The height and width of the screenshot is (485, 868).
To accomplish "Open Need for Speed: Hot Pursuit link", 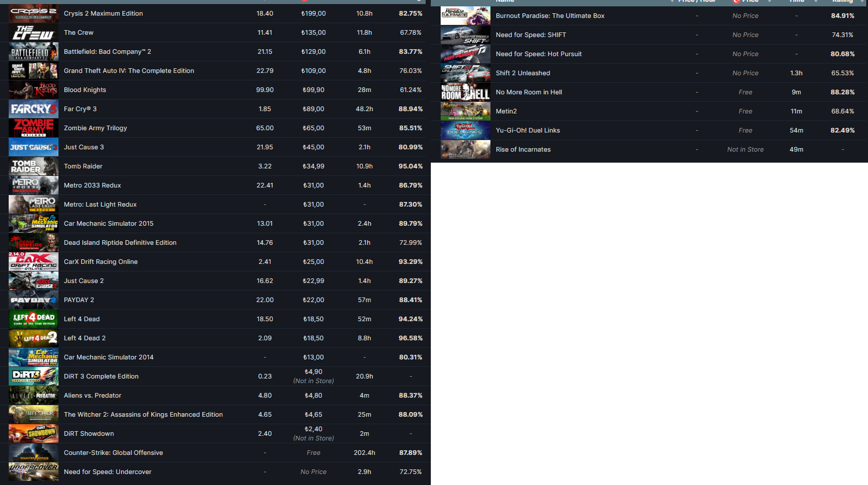I will tap(539, 54).
